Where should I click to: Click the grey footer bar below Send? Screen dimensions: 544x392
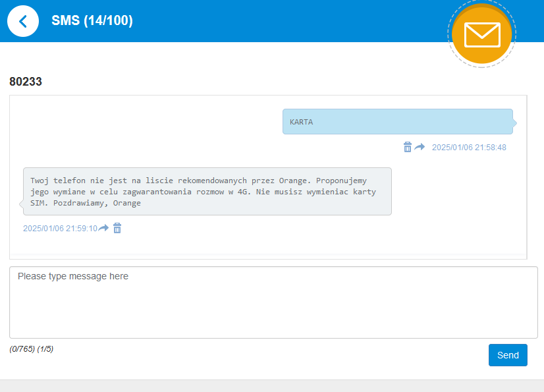(x=272, y=385)
